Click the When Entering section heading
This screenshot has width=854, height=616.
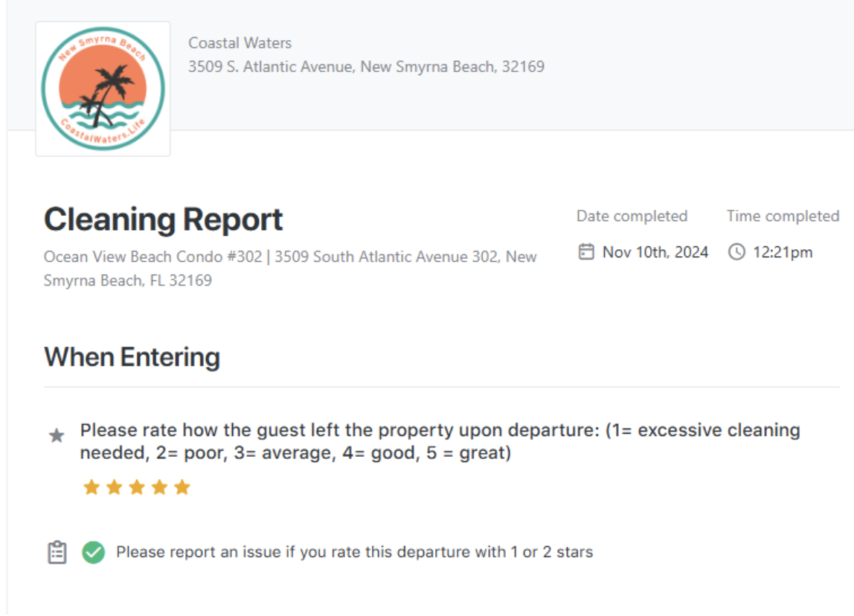click(x=132, y=357)
